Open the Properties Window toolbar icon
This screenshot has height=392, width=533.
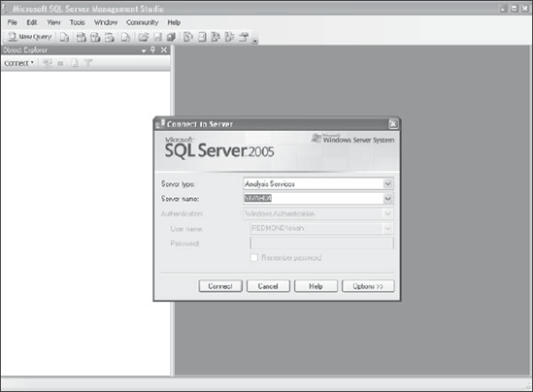[x=244, y=37]
